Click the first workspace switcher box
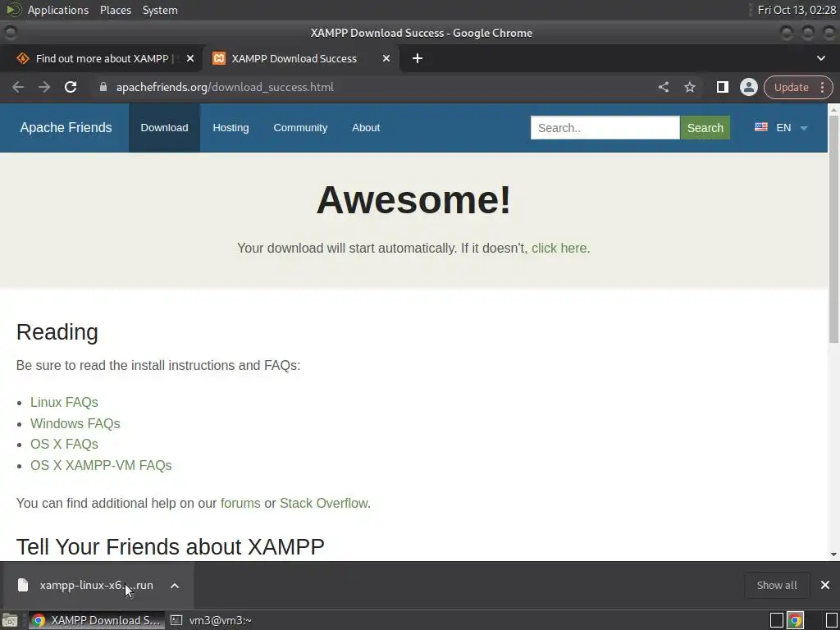840x630 pixels. tap(777, 620)
